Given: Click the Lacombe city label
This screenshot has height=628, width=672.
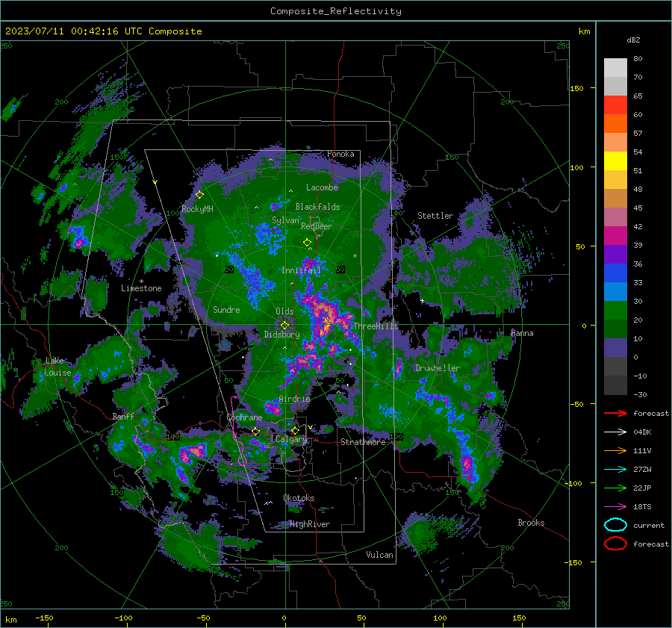Looking at the screenshot, I should coord(322,187).
